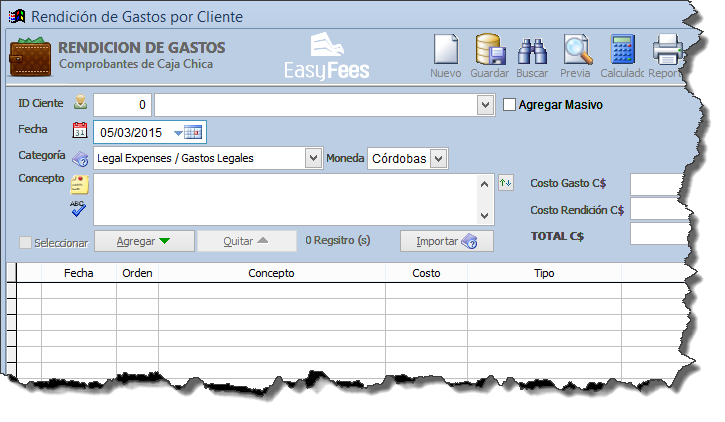Open the Fecha date picker dropdown

180,132
